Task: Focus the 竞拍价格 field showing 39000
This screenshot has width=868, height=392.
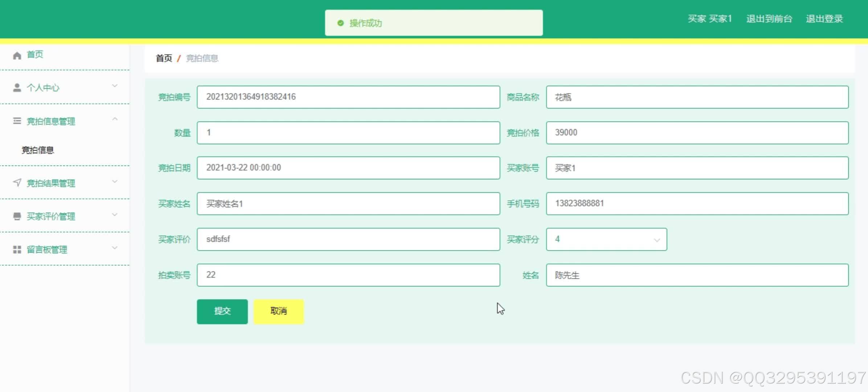Action: [x=697, y=132]
